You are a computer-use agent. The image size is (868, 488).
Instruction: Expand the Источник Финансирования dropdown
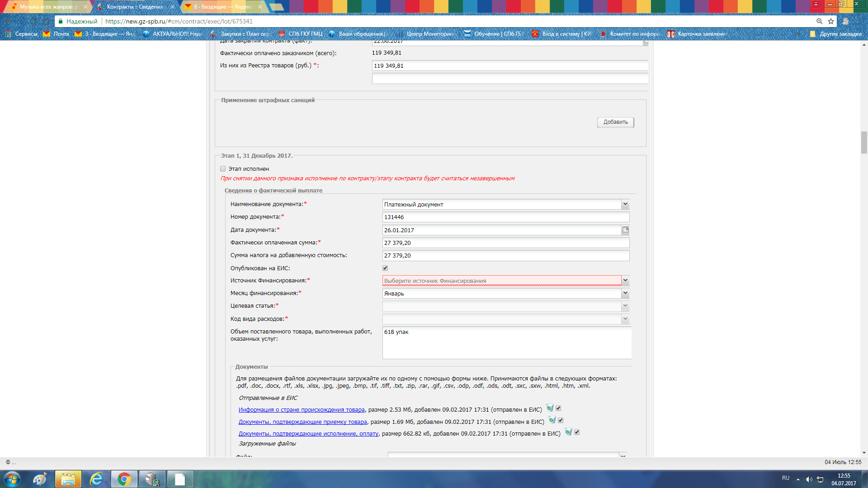point(625,281)
